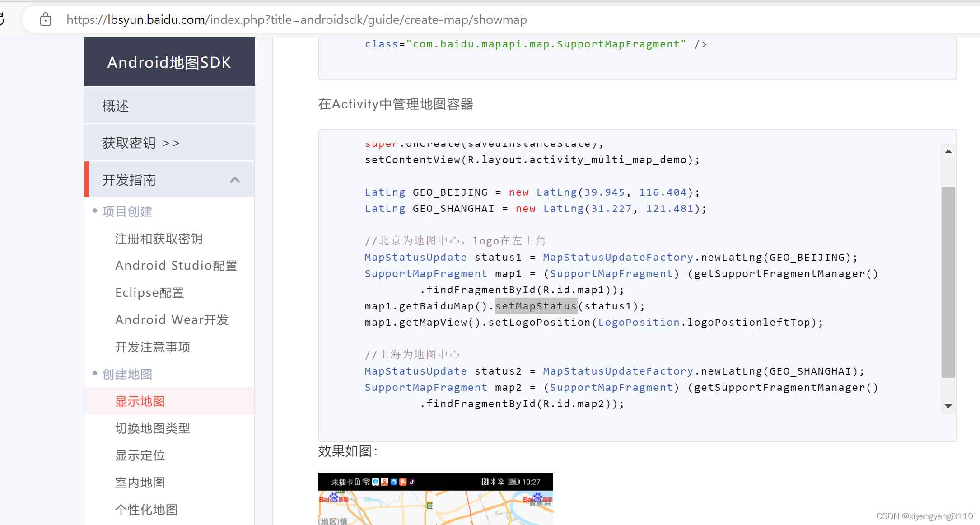The width and height of the screenshot is (980, 525).
Task: Open 切换地图类型 page
Action: (153, 428)
